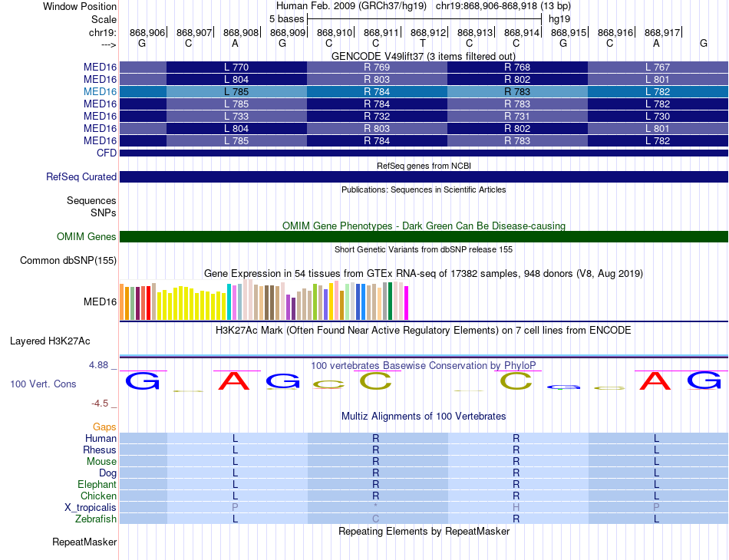Click the RepeatMasker track label
729x560 pixels.
pyautogui.click(x=84, y=542)
